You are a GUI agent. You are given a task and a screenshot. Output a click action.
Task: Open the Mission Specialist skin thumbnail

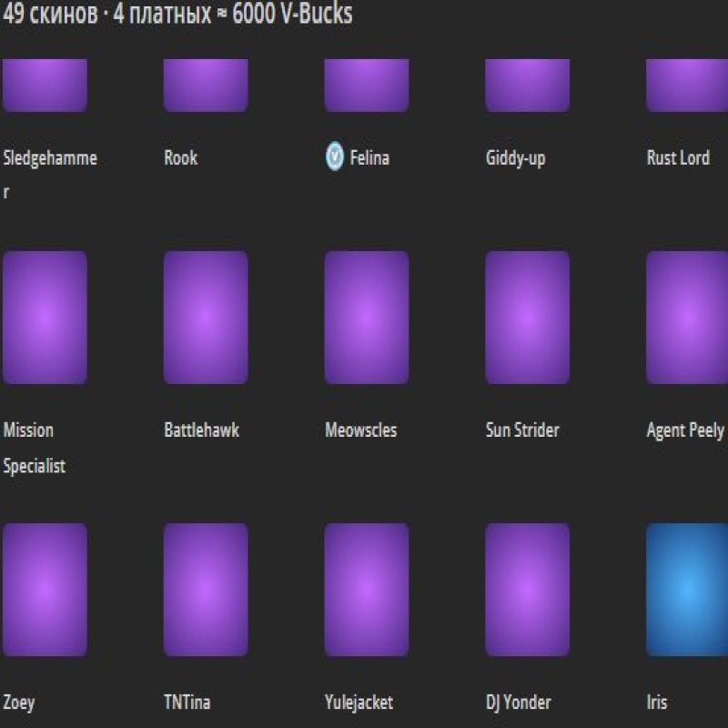click(x=45, y=318)
